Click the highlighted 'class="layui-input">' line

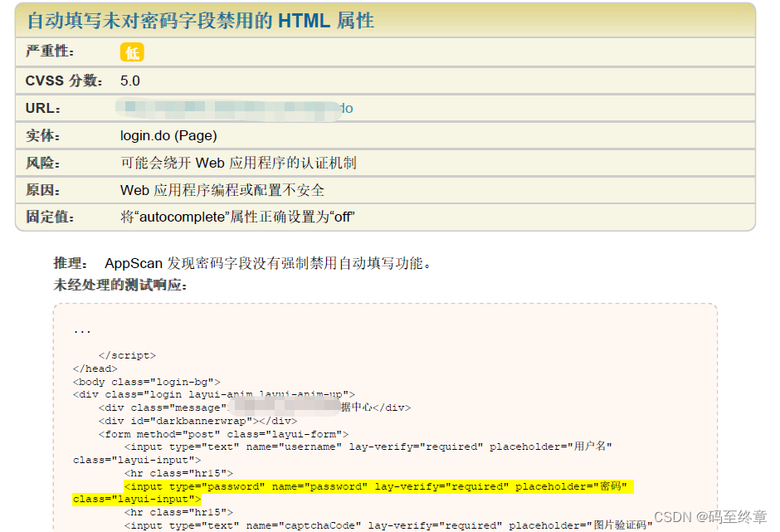137,499
